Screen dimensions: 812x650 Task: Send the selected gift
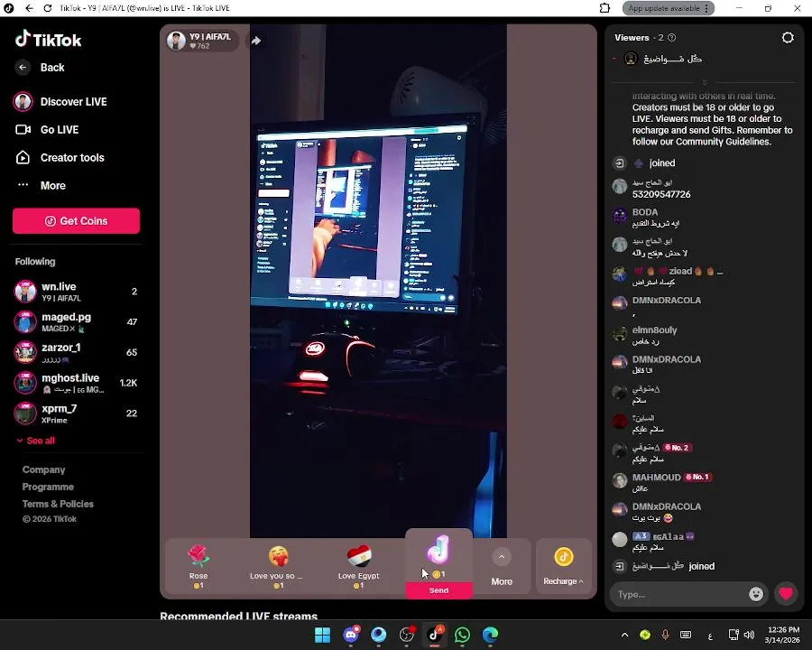pyautogui.click(x=438, y=590)
